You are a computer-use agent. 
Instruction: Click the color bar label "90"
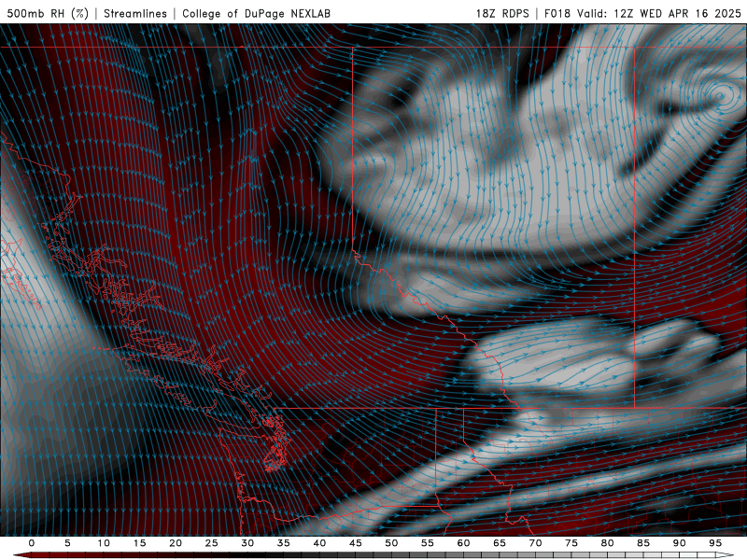[679, 543]
